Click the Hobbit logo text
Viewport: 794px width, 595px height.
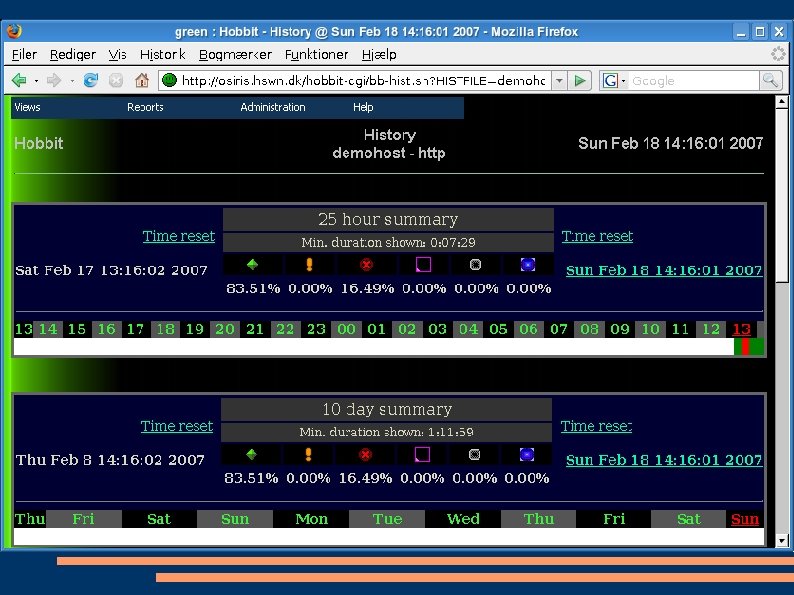[38, 143]
